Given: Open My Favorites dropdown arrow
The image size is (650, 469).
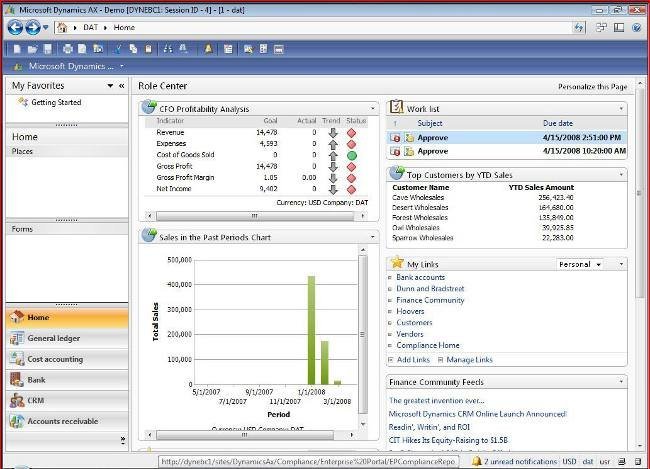Looking at the screenshot, I should [110, 86].
